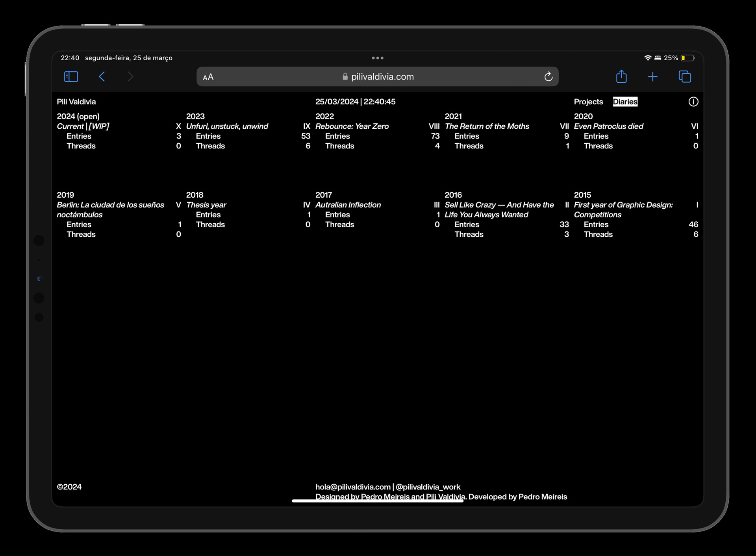This screenshot has height=556, width=756.
Task: Go back using the back arrow
Action: (102, 76)
